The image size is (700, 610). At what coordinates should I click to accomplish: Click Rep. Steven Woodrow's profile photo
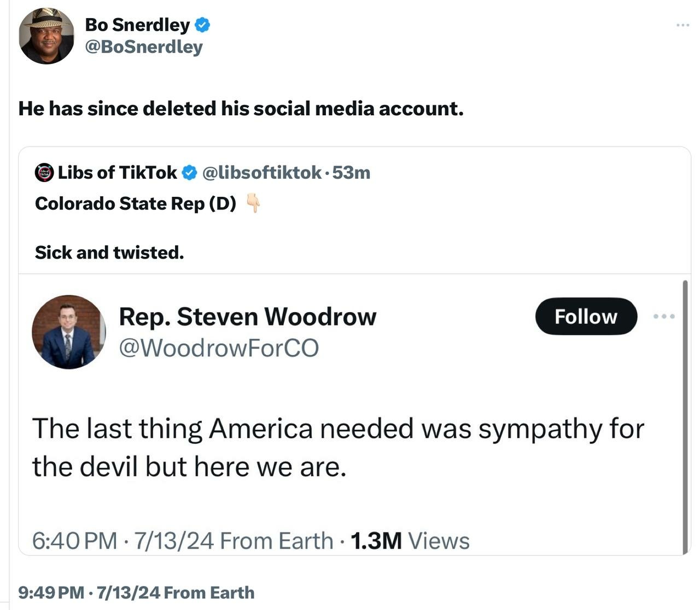(x=68, y=332)
